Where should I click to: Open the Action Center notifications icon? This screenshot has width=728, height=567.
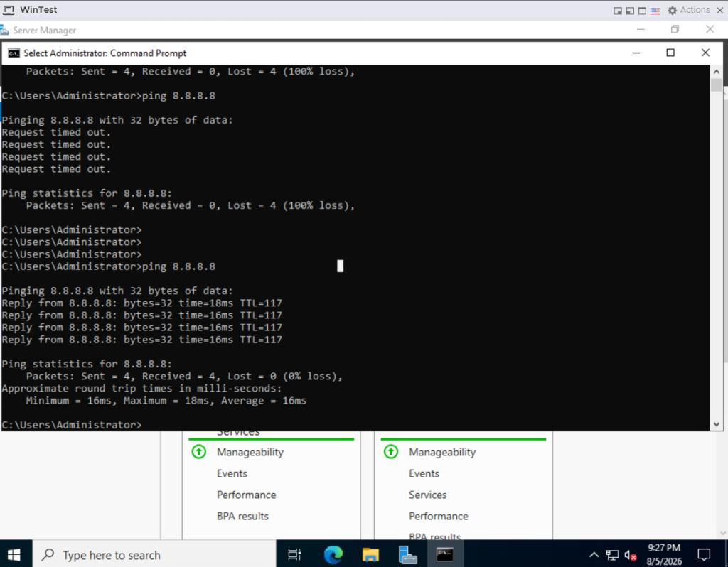[704, 554]
